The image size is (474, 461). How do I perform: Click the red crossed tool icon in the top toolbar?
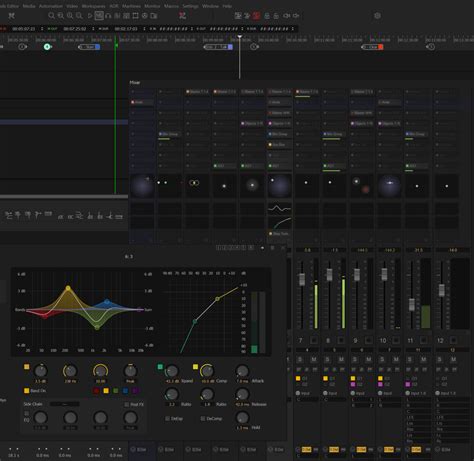point(182,16)
